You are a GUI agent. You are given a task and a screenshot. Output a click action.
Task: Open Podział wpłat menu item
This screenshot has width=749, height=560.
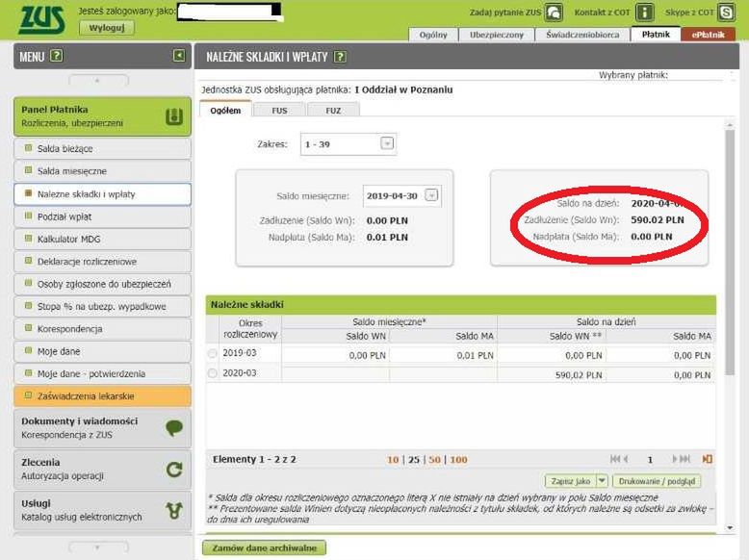point(102,216)
